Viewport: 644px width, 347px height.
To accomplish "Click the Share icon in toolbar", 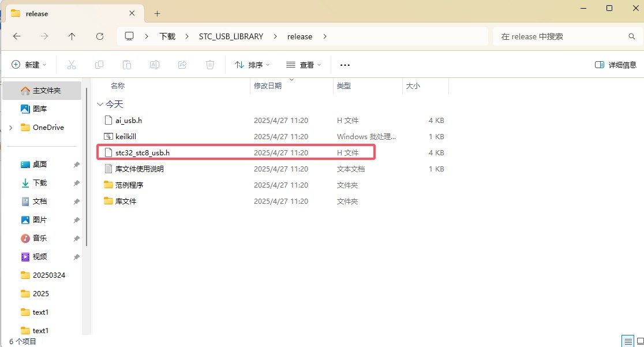I will point(182,65).
